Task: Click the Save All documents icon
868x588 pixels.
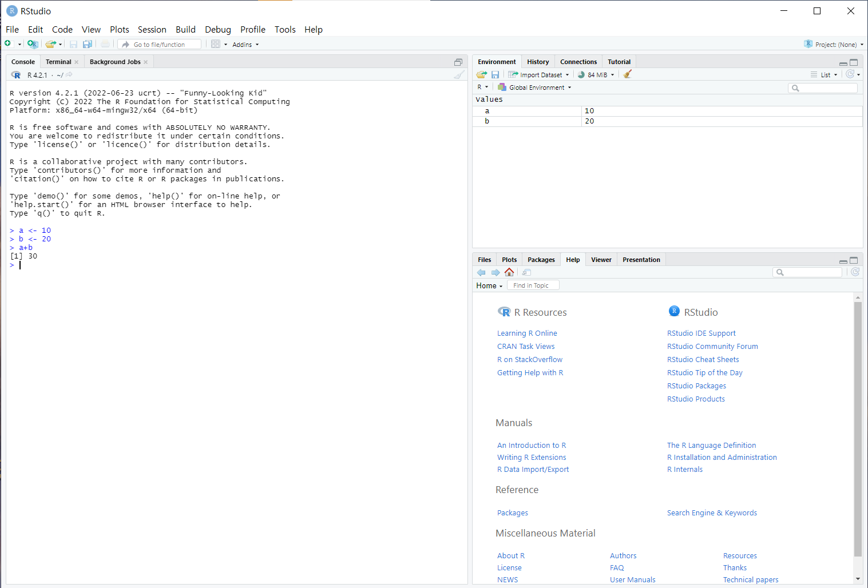Action: click(88, 44)
